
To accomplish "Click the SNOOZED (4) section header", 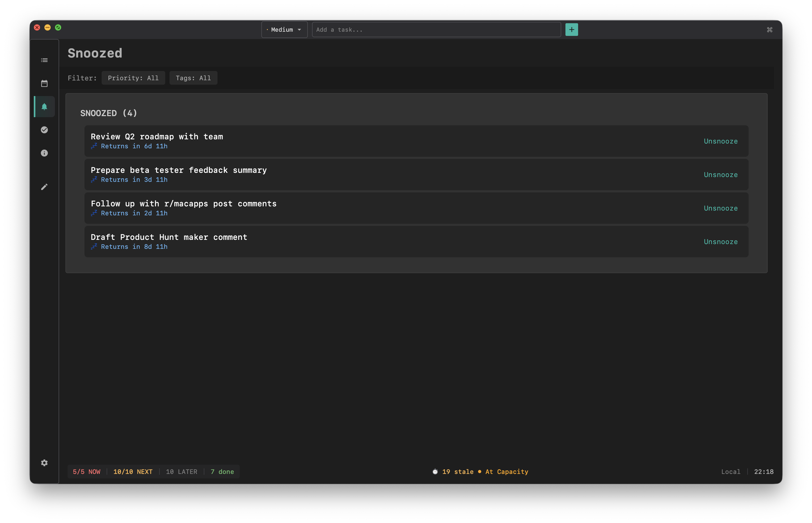I will tap(108, 113).
